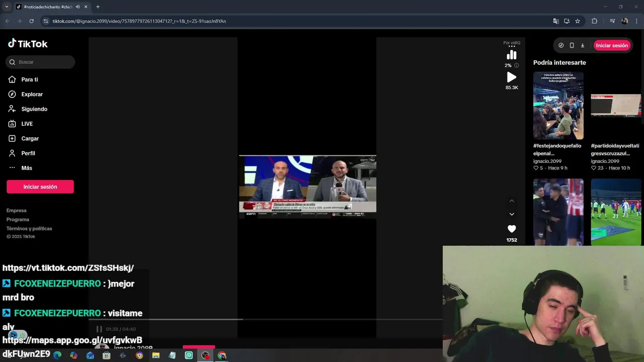The height and width of the screenshot is (362, 644).
Task: Click the get coins icon
Action: pos(561,45)
